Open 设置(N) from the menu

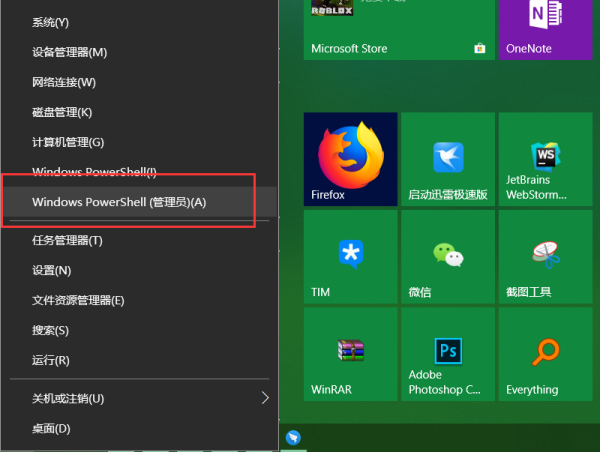coord(139,271)
